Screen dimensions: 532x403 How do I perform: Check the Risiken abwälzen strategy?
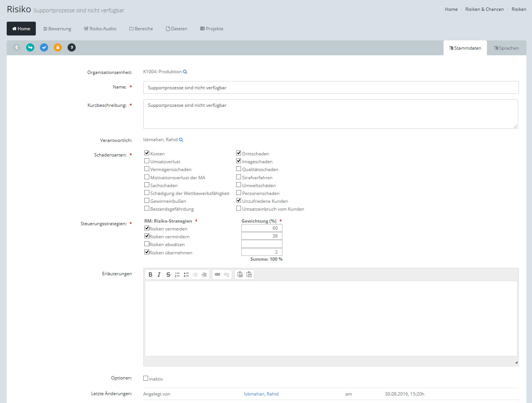(x=147, y=244)
